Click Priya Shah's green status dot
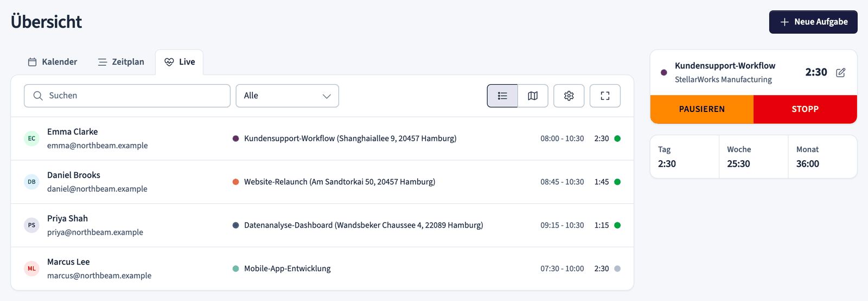 coord(617,225)
